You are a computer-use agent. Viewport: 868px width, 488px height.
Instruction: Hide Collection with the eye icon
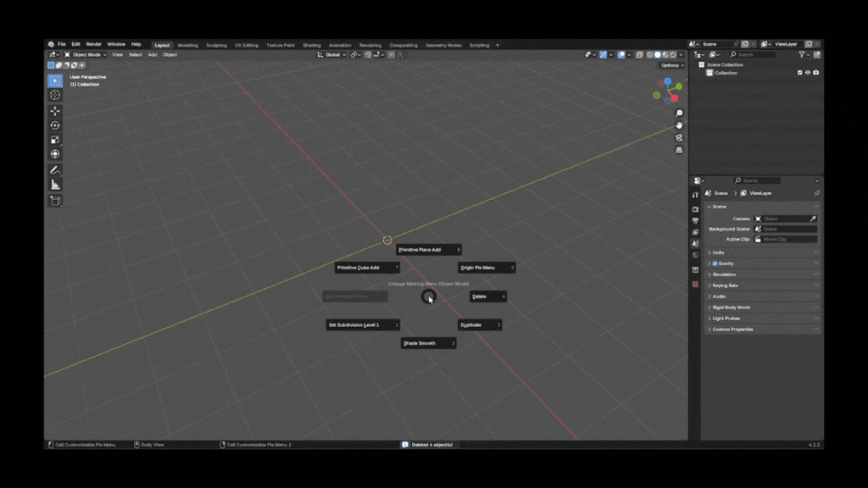point(808,73)
